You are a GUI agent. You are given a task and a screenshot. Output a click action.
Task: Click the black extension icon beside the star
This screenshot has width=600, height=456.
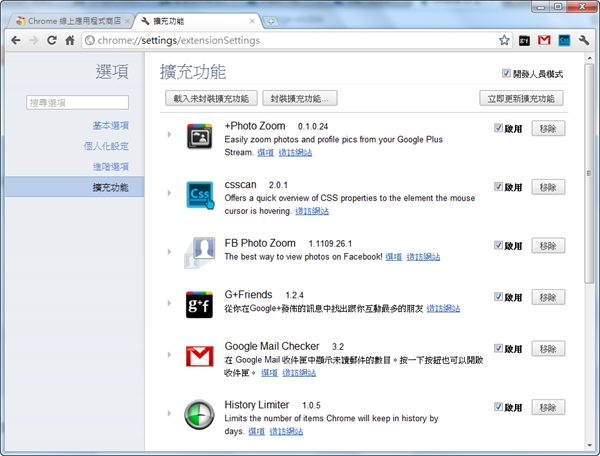tap(524, 40)
